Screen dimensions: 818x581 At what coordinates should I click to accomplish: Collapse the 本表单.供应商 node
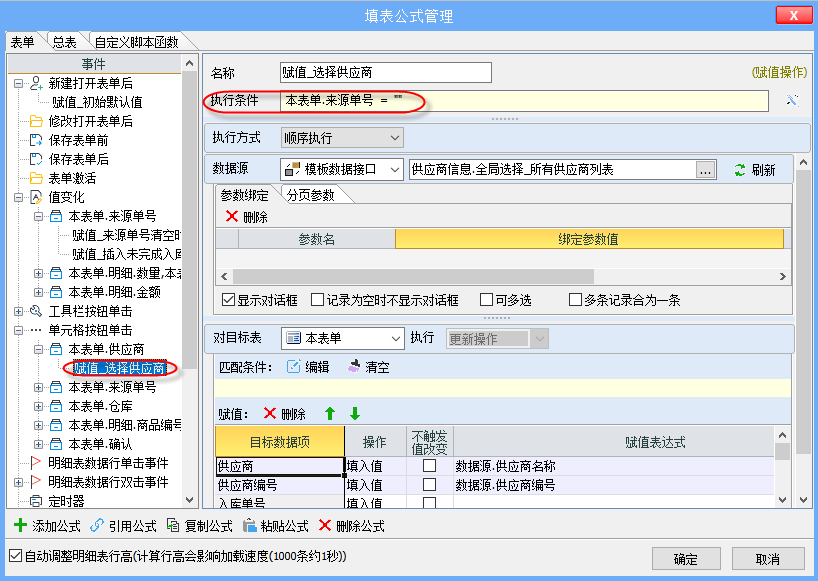pyautogui.click(x=38, y=349)
